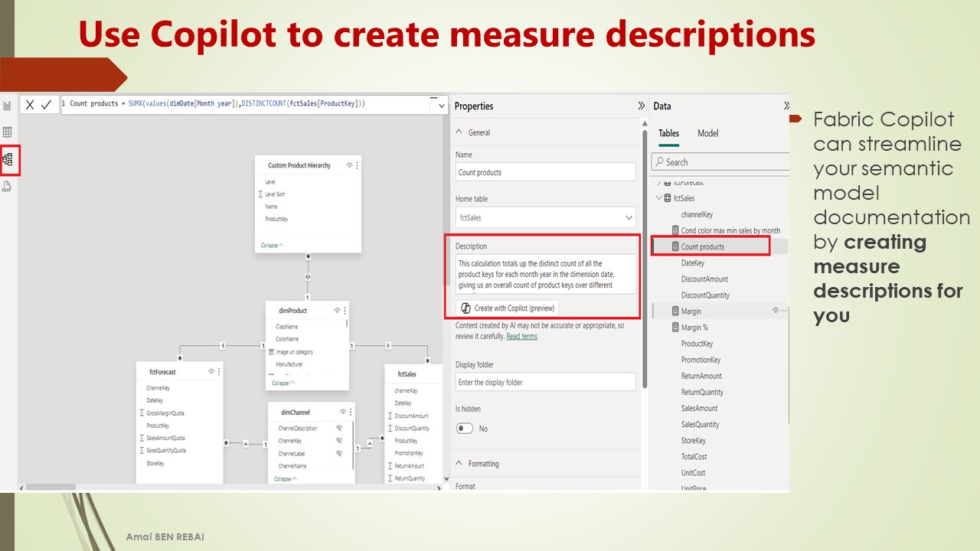This screenshot has width=980, height=551.
Task: Unhide ChannelKey field in dimChannel
Action: click(339, 441)
